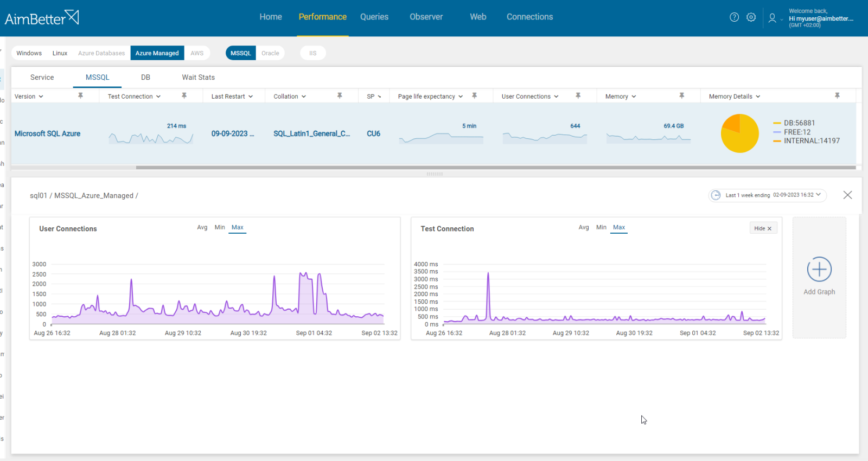Viewport: 868px width, 461px height.
Task: Click the Memory Details pie chart
Action: point(739,133)
